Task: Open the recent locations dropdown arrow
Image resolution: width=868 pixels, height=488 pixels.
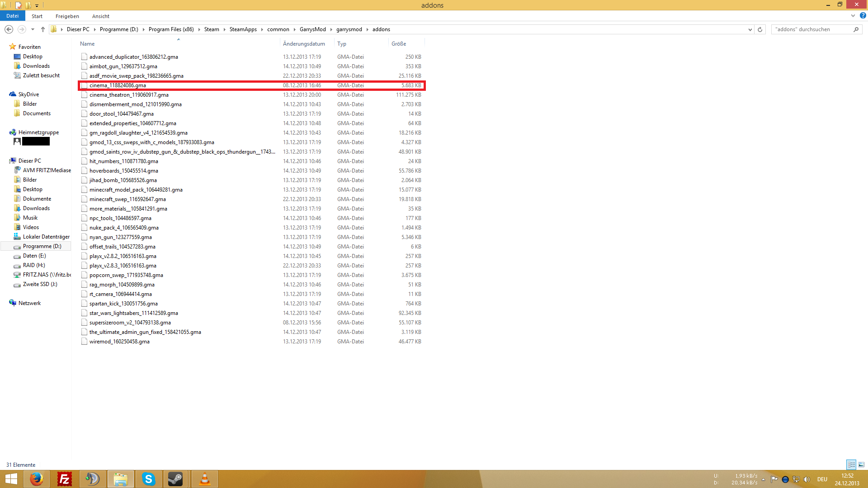Action: (33, 29)
